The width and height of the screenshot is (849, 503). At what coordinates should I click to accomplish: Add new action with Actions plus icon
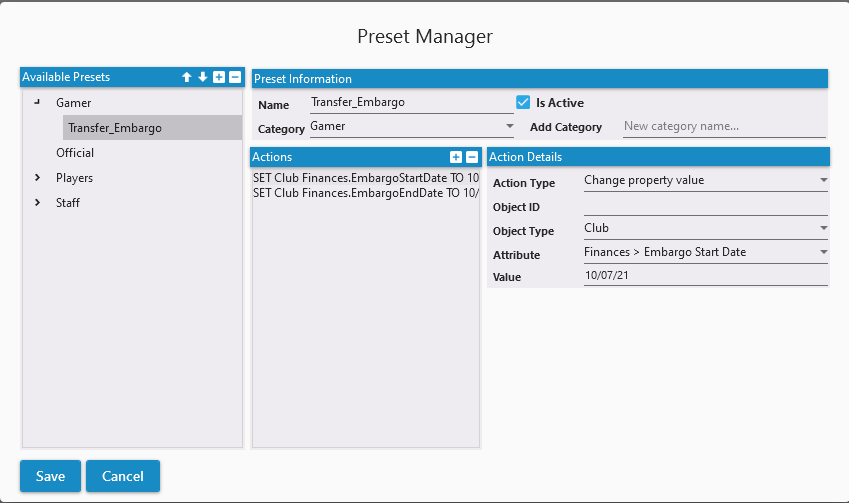(456, 157)
